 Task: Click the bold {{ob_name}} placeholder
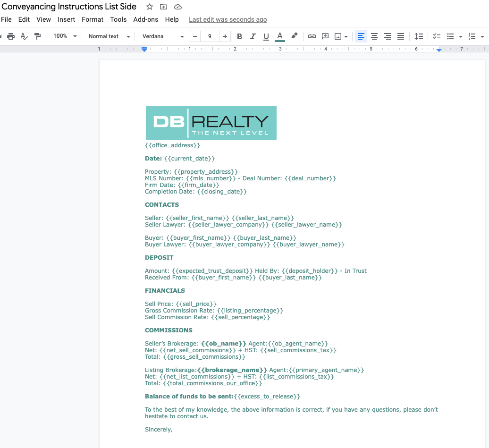pyautogui.click(x=224, y=344)
